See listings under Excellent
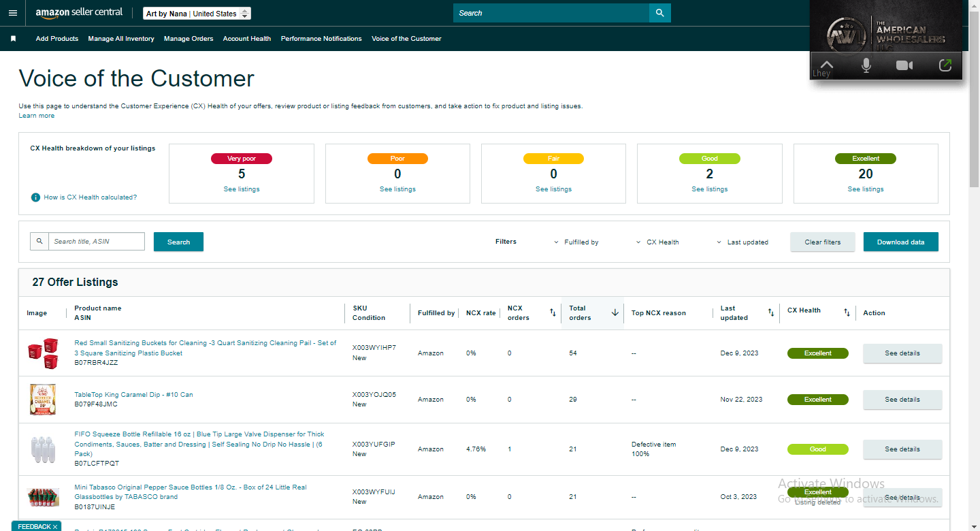The image size is (980, 531). [x=866, y=189]
